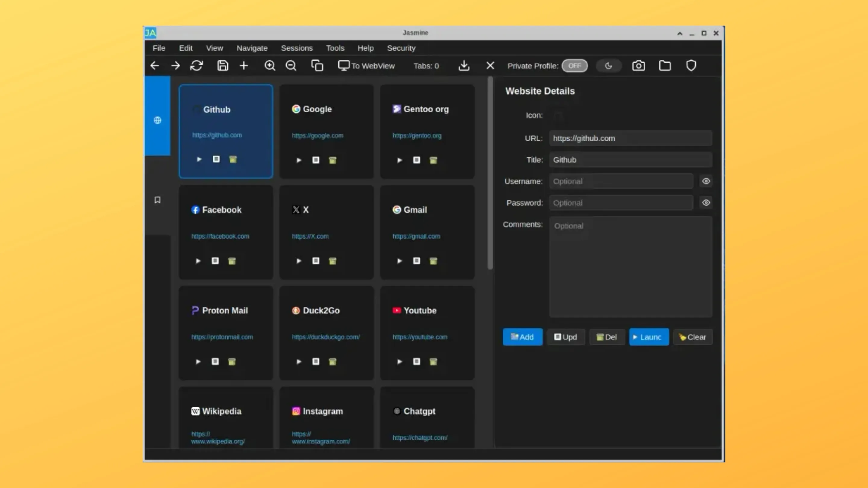Screen dimensions: 868x488
Task: Launch Facebook using its play icon
Action: pyautogui.click(x=198, y=261)
